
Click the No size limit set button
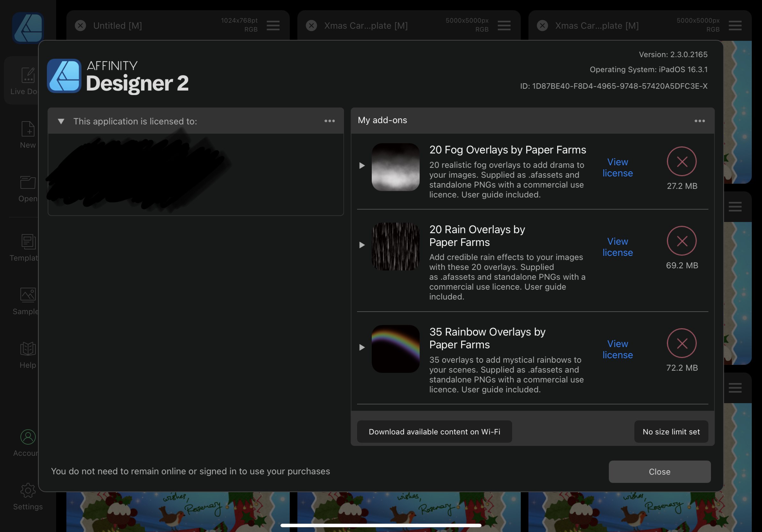pos(671,432)
